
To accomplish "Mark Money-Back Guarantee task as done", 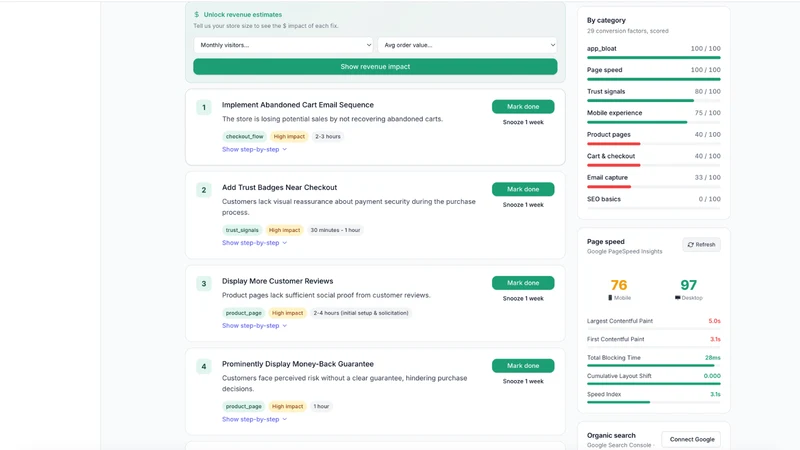I will point(523,366).
